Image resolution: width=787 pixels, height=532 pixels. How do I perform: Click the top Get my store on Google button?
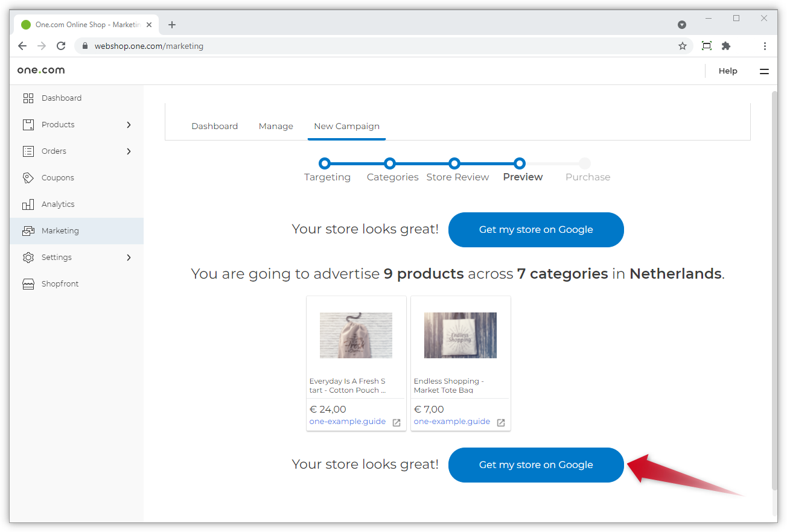pyautogui.click(x=535, y=230)
